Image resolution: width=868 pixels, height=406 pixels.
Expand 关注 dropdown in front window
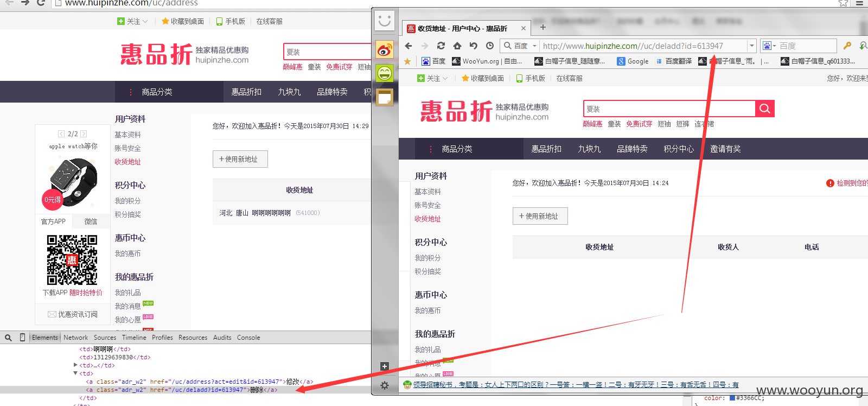432,78
